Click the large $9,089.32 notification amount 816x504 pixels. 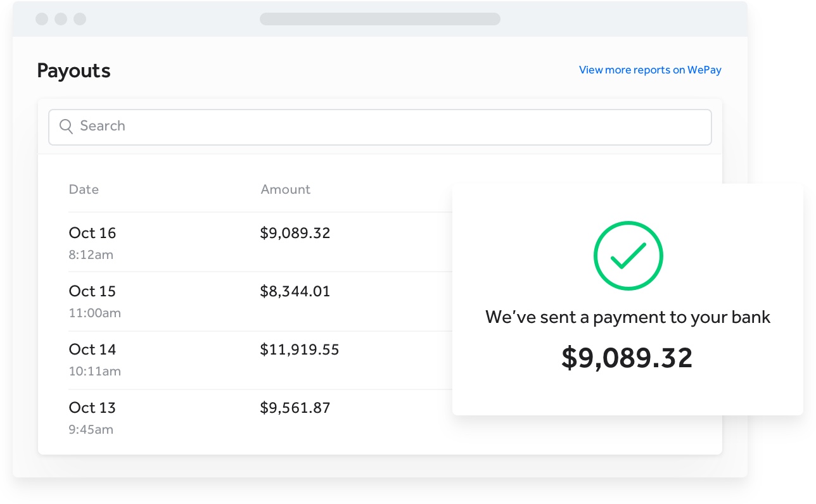(627, 358)
